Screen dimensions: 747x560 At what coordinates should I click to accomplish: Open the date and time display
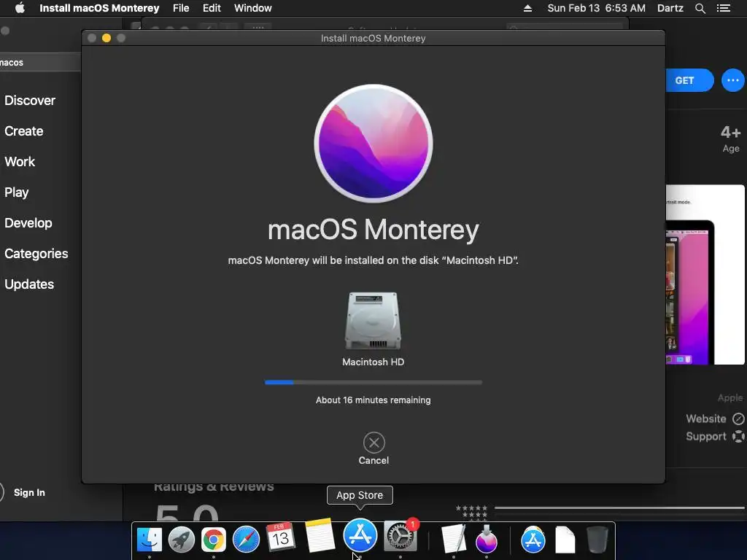point(597,8)
